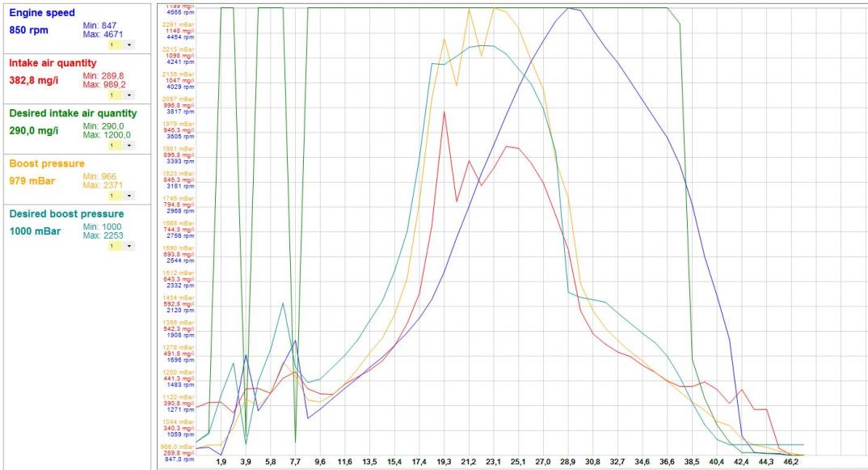This screenshot has height=470, width=868.
Task: Click the 3393 rpm vertical axis label
Action: [180, 161]
